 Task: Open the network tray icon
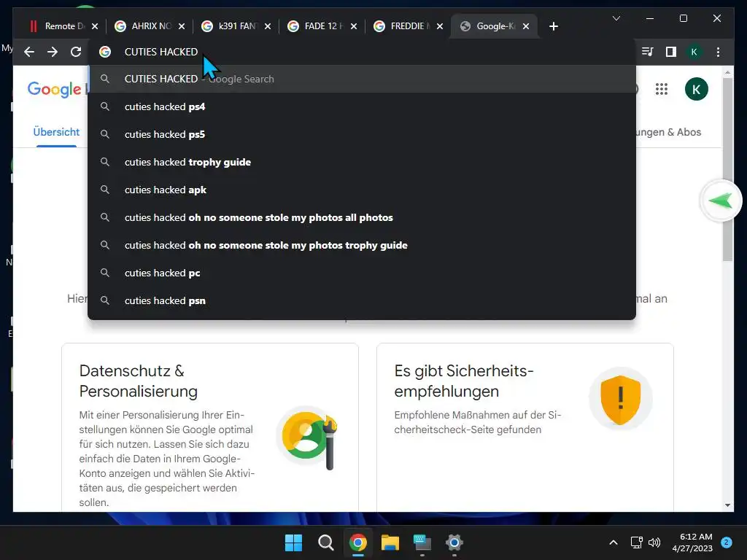pos(636,542)
